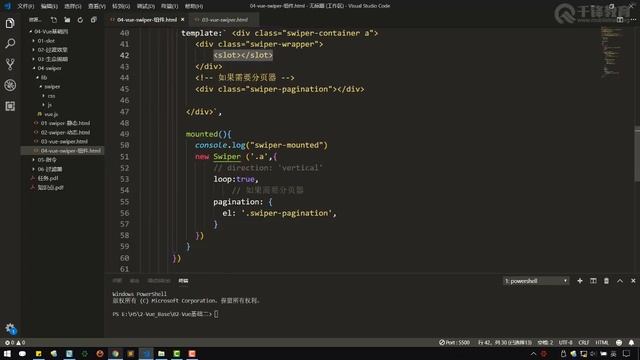This screenshot has height=360, width=640.
Task: Open the Help (H) menu
Action: click(x=193, y=6)
